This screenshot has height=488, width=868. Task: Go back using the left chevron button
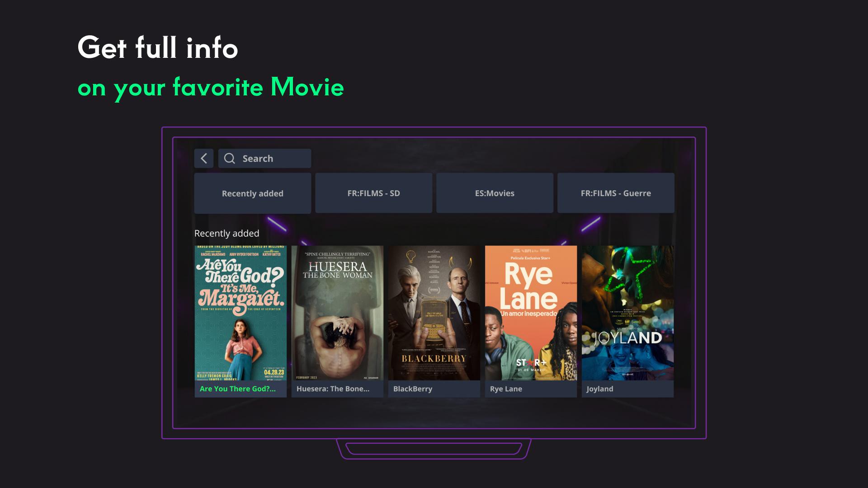[204, 159]
